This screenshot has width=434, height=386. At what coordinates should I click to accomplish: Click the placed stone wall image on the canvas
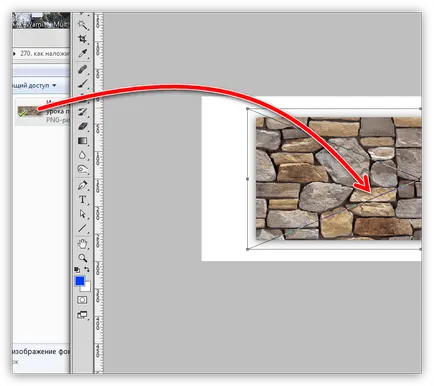point(338,178)
